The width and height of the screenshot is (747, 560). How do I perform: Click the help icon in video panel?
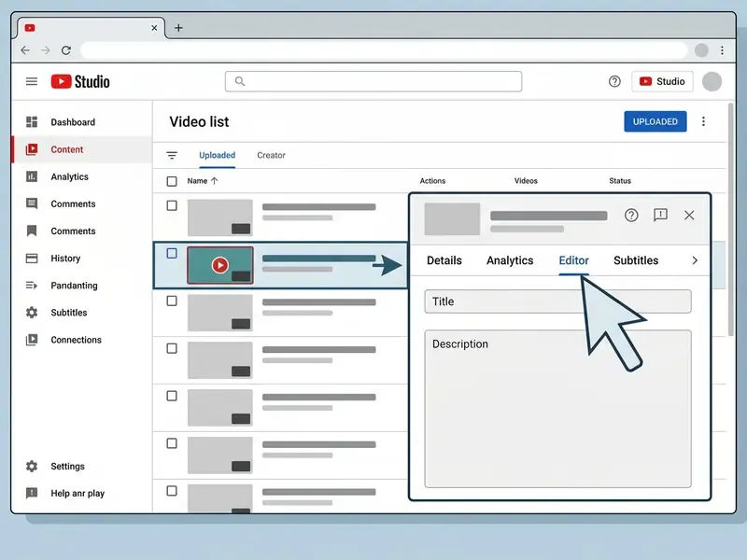631,216
